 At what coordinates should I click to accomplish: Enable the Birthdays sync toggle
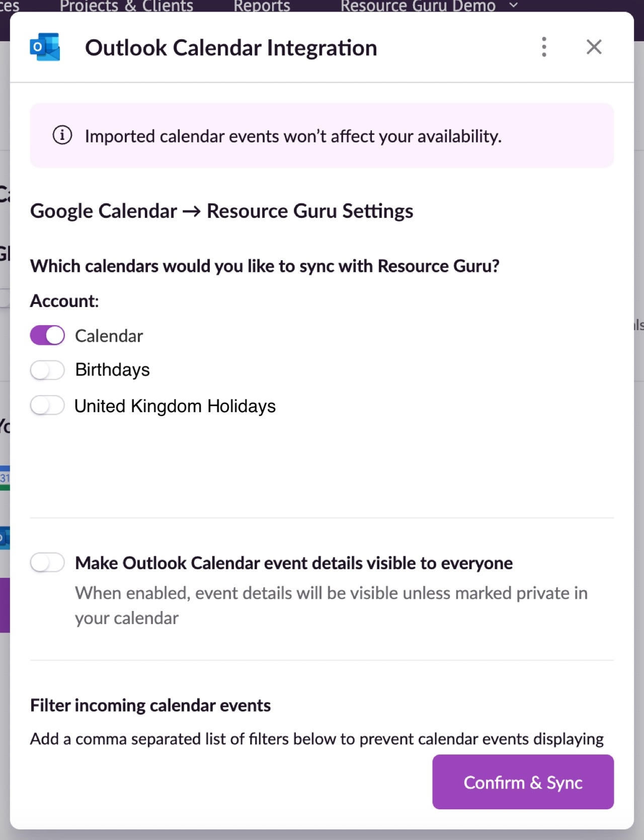coord(47,370)
